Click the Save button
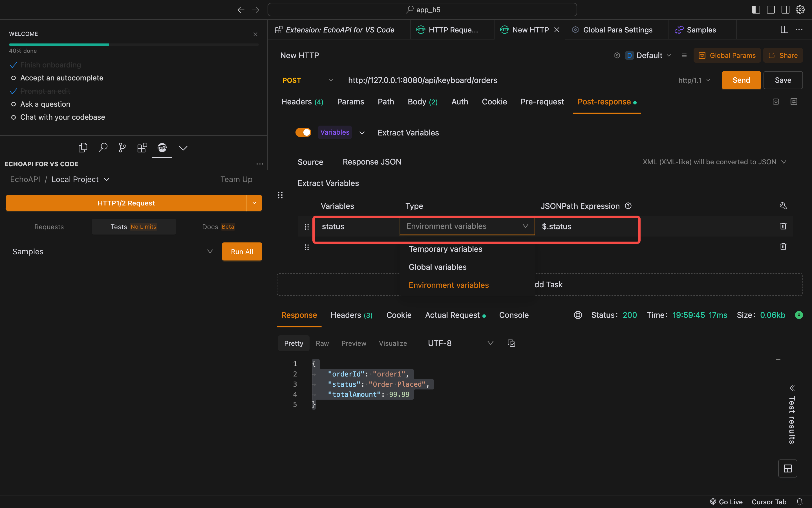812x508 pixels. pyautogui.click(x=783, y=80)
